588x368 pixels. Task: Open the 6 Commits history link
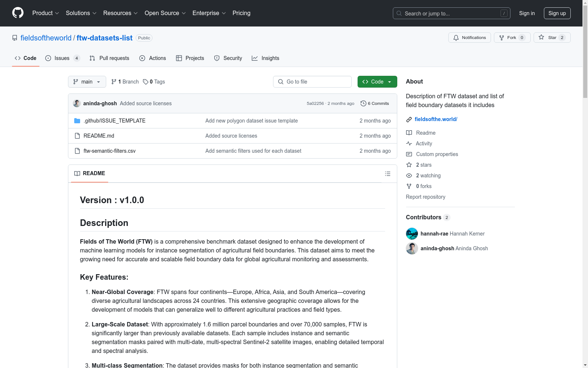pos(374,103)
